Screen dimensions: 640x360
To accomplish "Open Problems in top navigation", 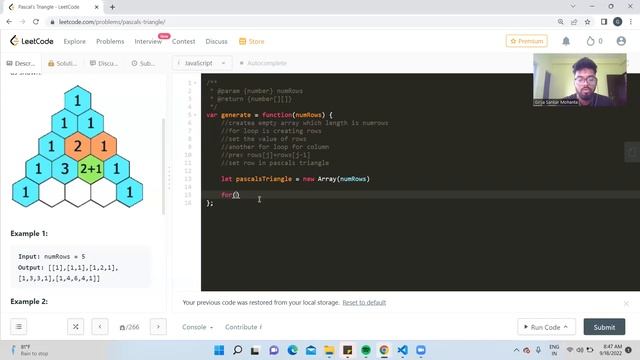I will (x=110, y=41).
